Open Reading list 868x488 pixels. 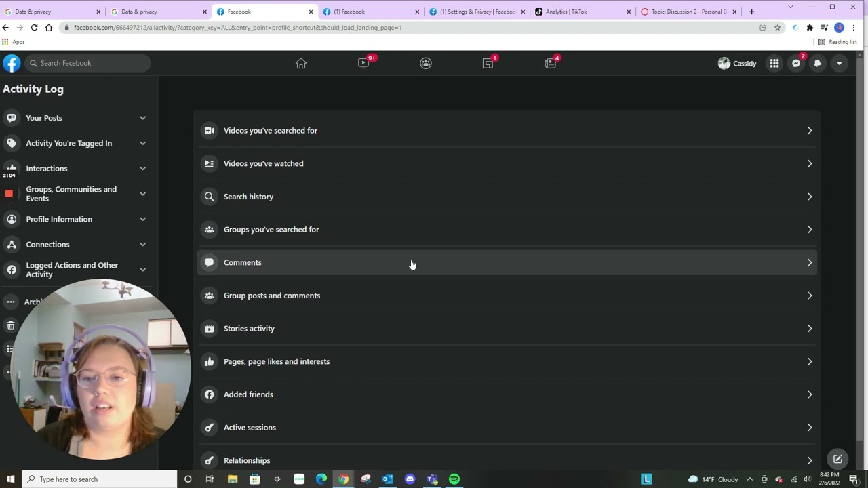(838, 42)
